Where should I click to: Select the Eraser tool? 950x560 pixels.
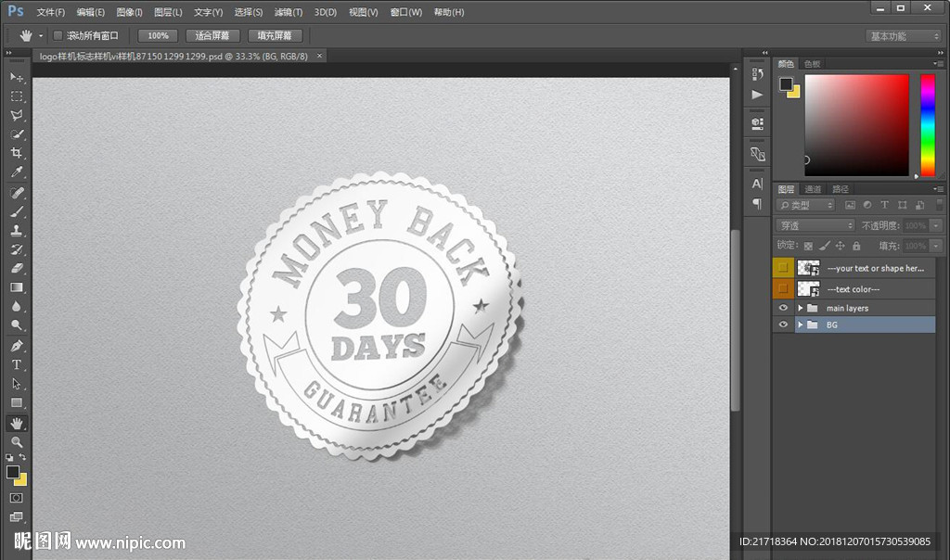[17, 268]
